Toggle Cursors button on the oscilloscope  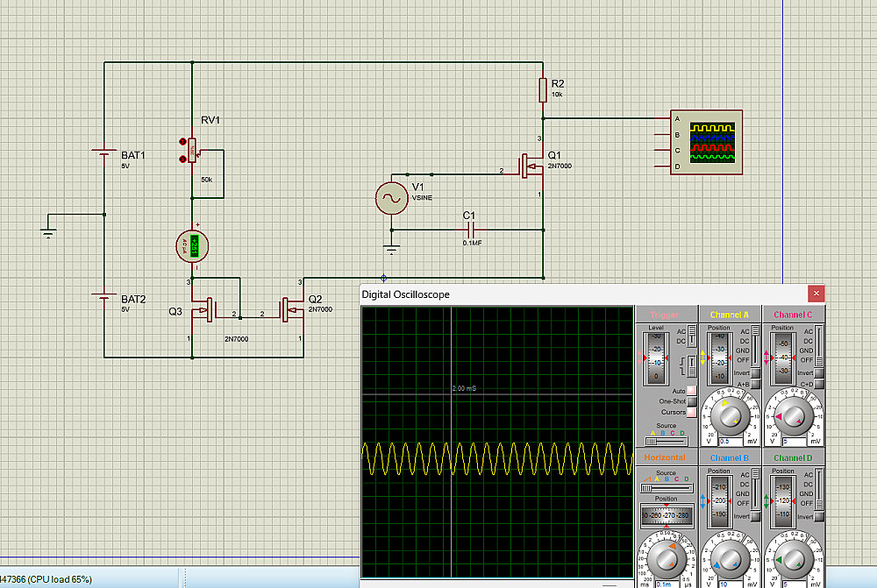(x=692, y=411)
